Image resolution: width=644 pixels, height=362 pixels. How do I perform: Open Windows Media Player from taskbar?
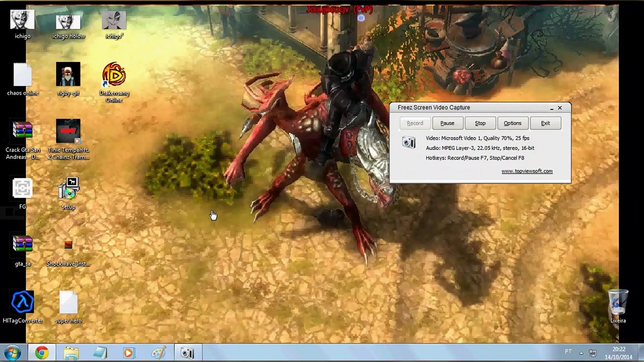(129, 353)
